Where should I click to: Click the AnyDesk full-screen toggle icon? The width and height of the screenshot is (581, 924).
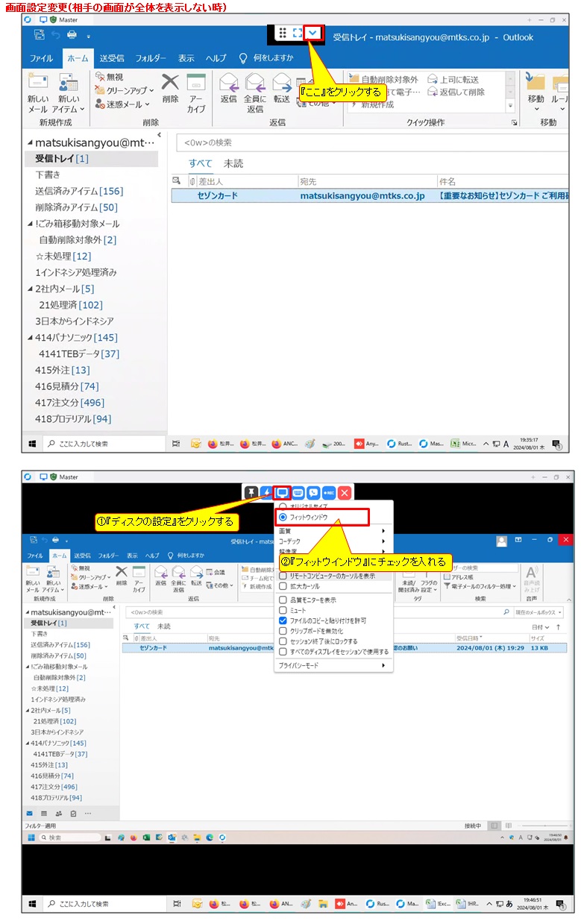coord(298,33)
